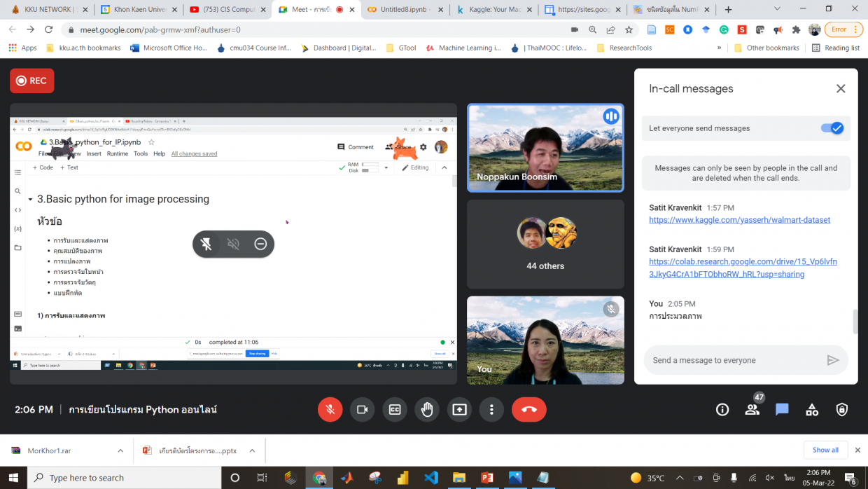Raise your hand in the meeting
Image resolution: width=868 pixels, height=489 pixels.
pyautogui.click(x=427, y=410)
